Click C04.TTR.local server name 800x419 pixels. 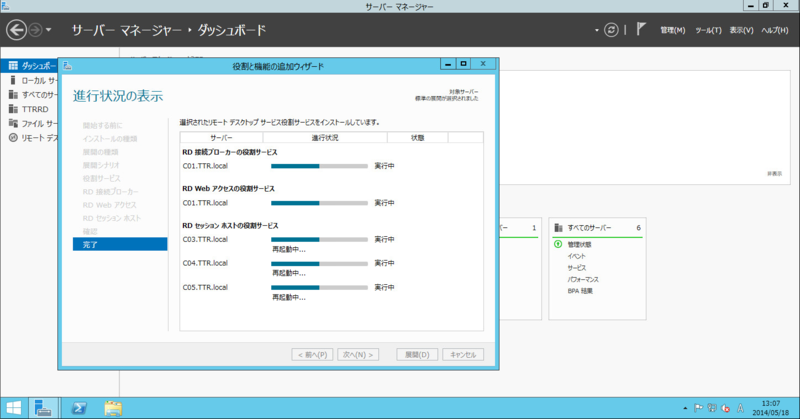[x=205, y=263]
